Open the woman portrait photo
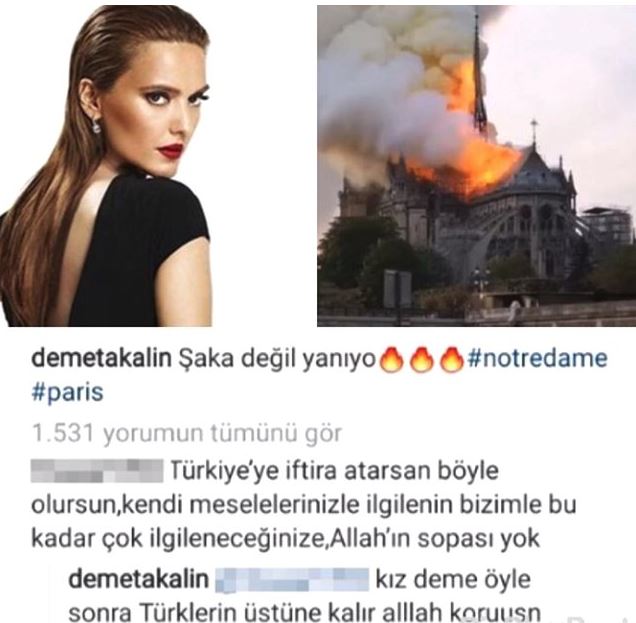The image size is (636, 623). coord(105,165)
